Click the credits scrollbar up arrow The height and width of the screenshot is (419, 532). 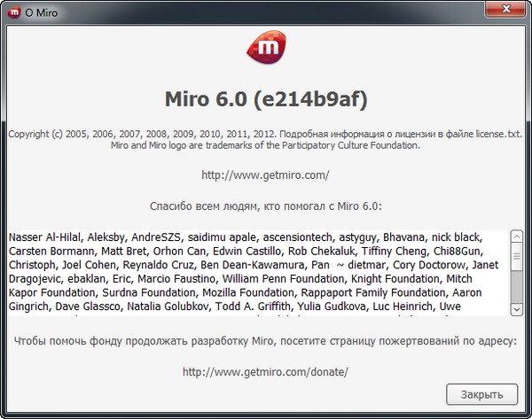click(517, 237)
